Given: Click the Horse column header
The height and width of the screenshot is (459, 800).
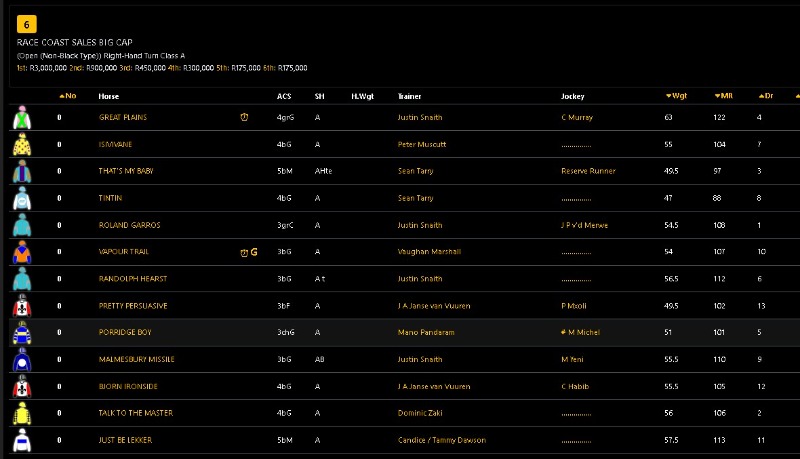Looking at the screenshot, I should coord(109,96).
